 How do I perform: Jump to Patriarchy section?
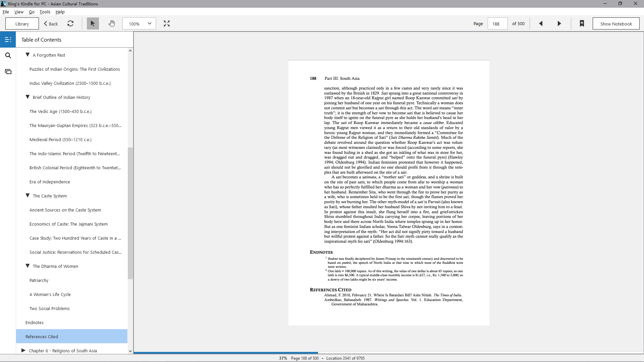coord(39,280)
